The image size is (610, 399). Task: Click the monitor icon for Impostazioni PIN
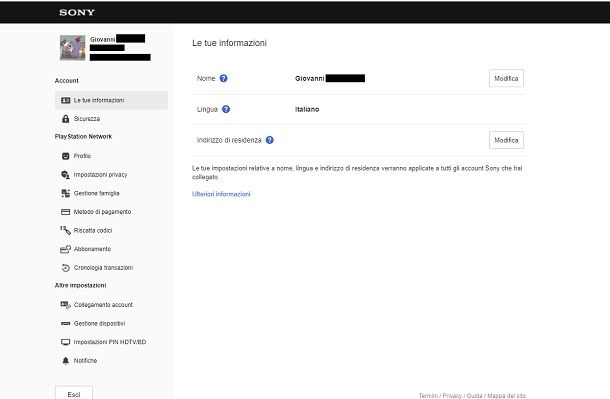(x=66, y=342)
